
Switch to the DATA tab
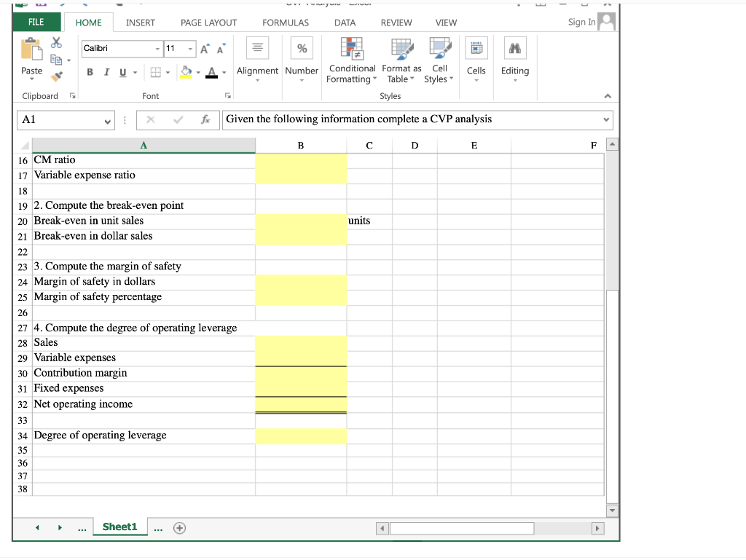[x=345, y=23]
